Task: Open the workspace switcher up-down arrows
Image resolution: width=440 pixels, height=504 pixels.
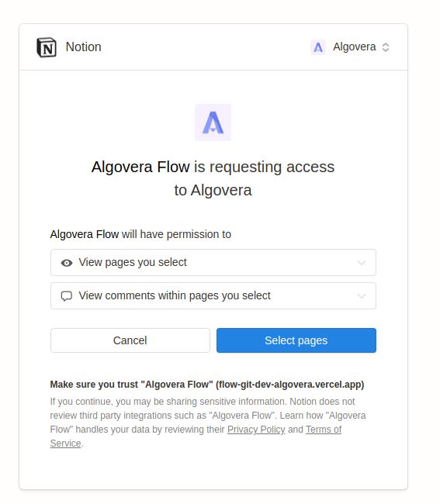Action: (386, 47)
